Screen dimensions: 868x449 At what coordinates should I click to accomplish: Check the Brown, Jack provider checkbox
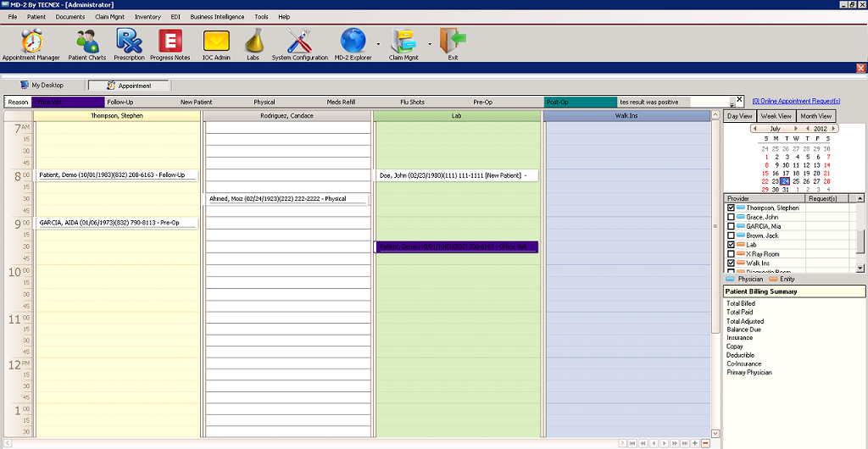[731, 236]
